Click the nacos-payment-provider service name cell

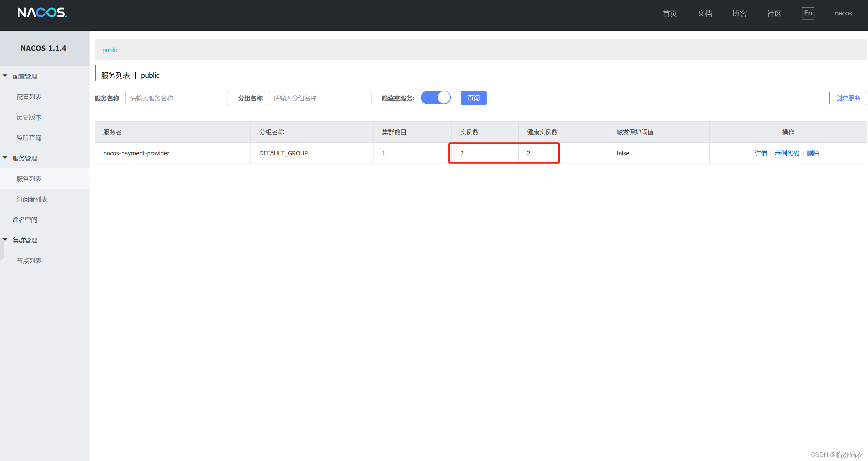(173, 153)
